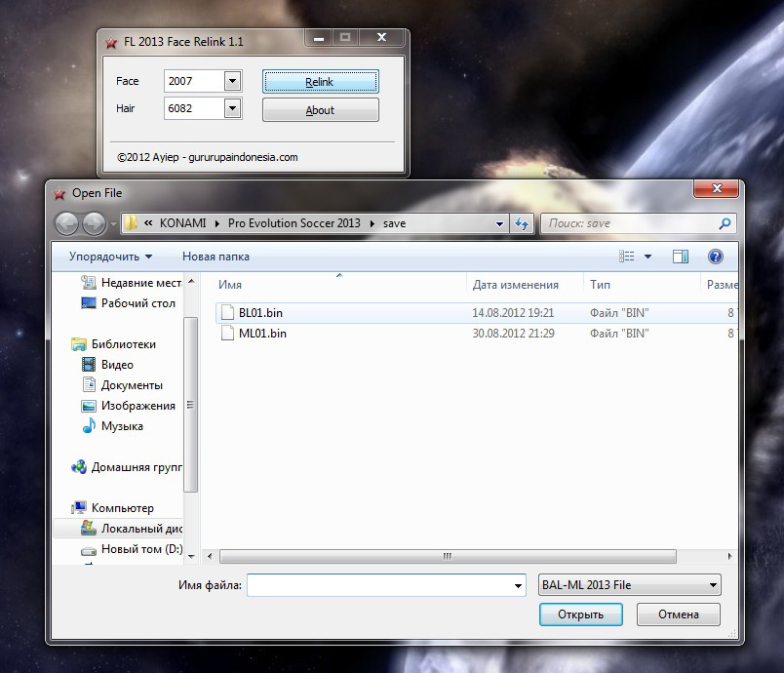784x673 pixels.
Task: Select Компьютер in navigation pane
Action: [123, 508]
